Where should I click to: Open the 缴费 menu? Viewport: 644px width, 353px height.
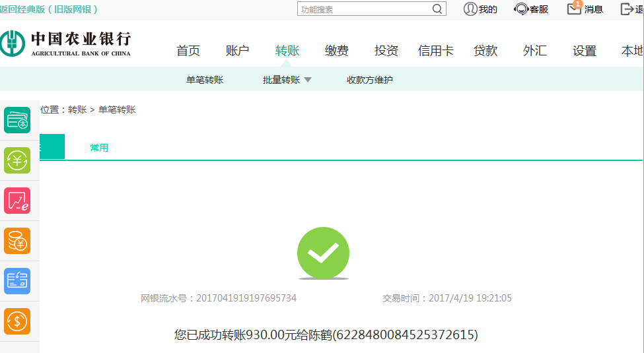pyautogui.click(x=337, y=51)
